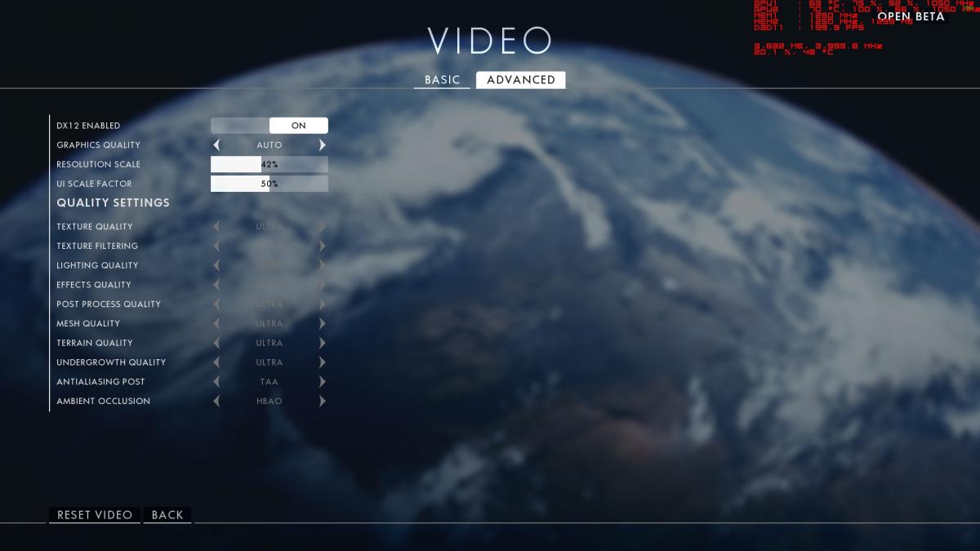This screenshot has height=551, width=980.
Task: Click the left arrow for Graphics Quality
Action: (216, 145)
